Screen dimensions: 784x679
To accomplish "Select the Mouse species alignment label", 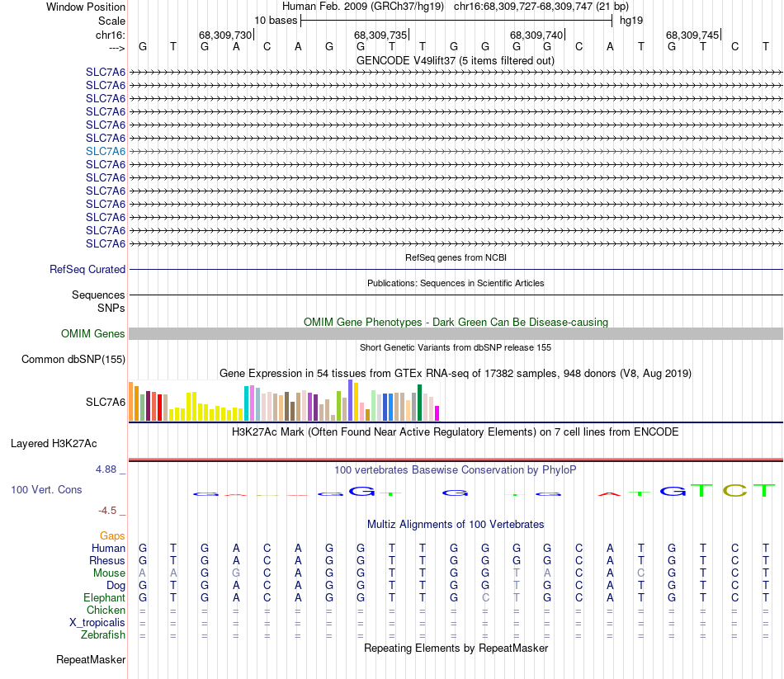I will click(x=109, y=573).
